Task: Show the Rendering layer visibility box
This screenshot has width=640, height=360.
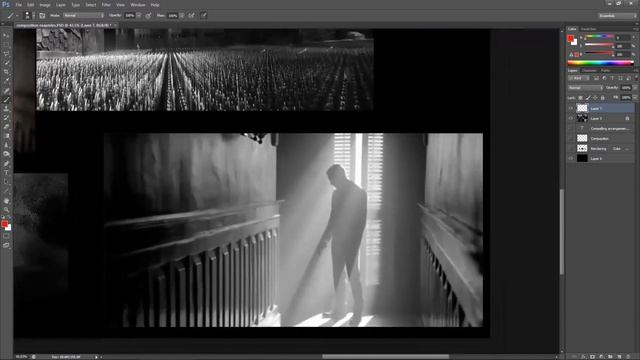Action: point(571,149)
